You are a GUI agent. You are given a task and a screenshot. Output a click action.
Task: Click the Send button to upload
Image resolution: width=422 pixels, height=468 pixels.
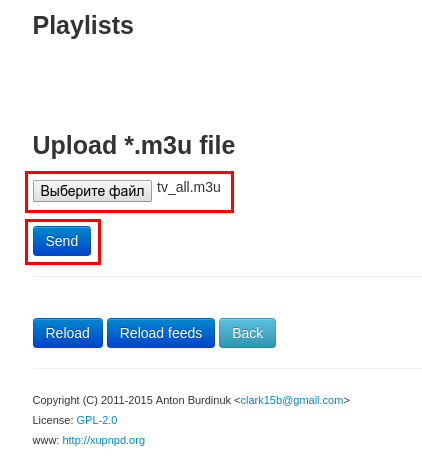click(x=62, y=241)
